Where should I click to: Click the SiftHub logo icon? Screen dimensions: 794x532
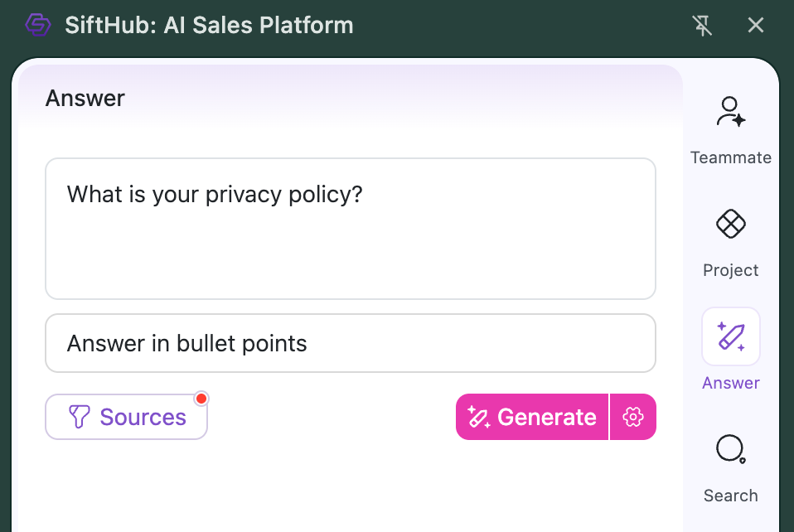tap(38, 25)
